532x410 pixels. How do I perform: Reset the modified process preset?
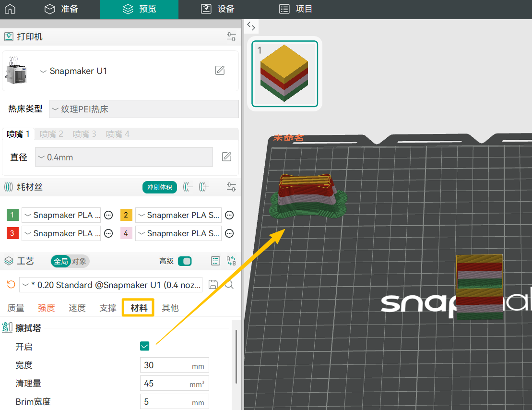click(11, 284)
